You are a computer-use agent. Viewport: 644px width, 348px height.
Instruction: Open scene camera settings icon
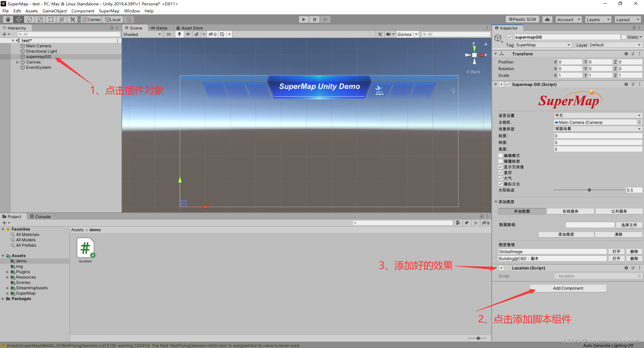coord(388,34)
